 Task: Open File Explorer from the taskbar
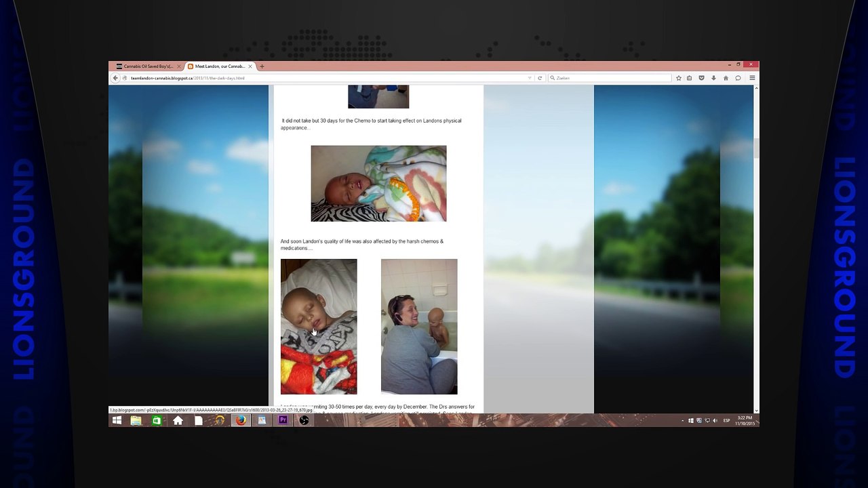click(x=136, y=420)
